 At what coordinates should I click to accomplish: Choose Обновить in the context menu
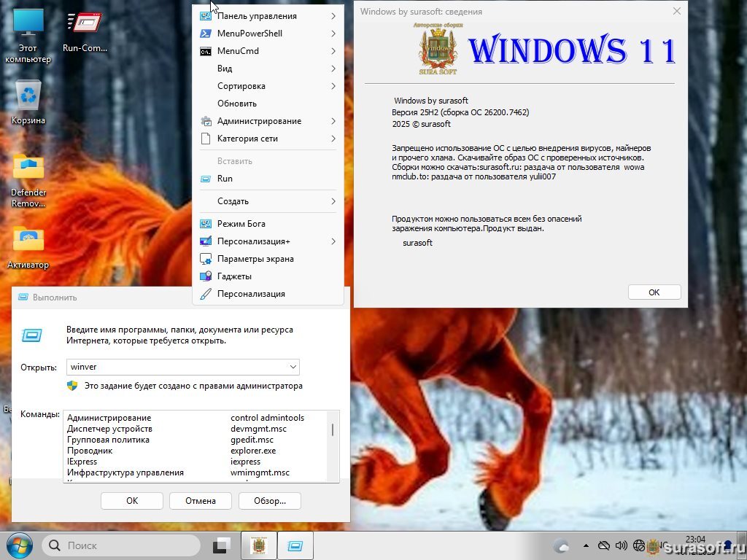click(x=268, y=104)
